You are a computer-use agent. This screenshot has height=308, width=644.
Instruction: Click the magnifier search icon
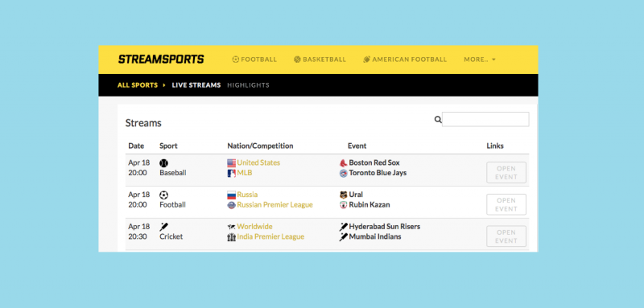438,119
